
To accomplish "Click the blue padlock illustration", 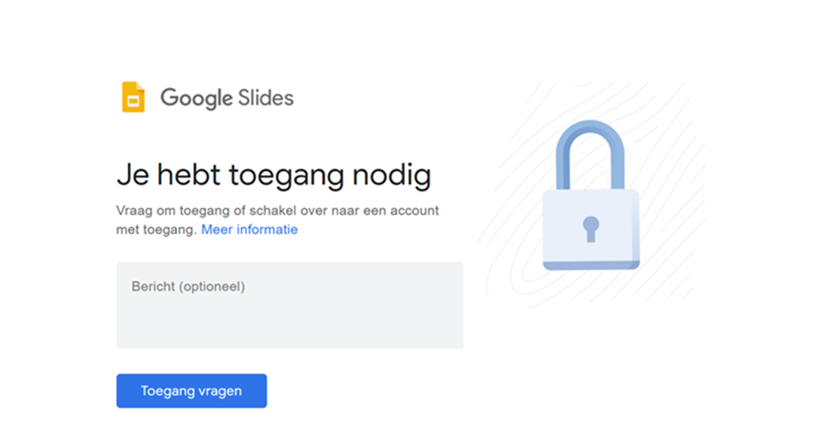I will pyautogui.click(x=591, y=195).
